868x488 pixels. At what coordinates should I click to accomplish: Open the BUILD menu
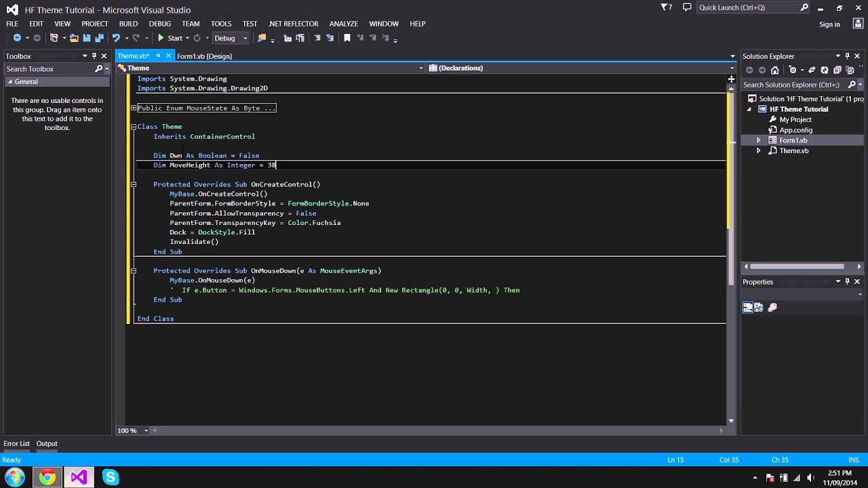[x=128, y=24]
